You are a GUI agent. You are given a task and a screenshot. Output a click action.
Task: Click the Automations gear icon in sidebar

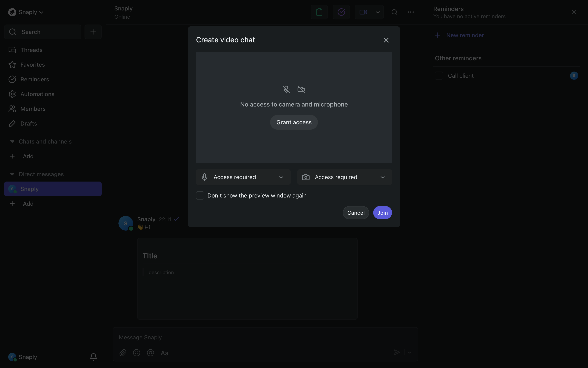(12, 94)
